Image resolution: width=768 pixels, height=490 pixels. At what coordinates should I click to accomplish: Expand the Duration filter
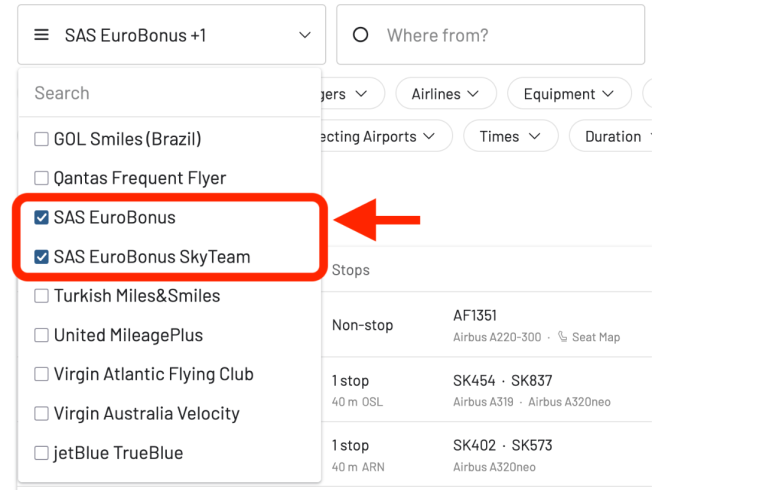point(611,136)
